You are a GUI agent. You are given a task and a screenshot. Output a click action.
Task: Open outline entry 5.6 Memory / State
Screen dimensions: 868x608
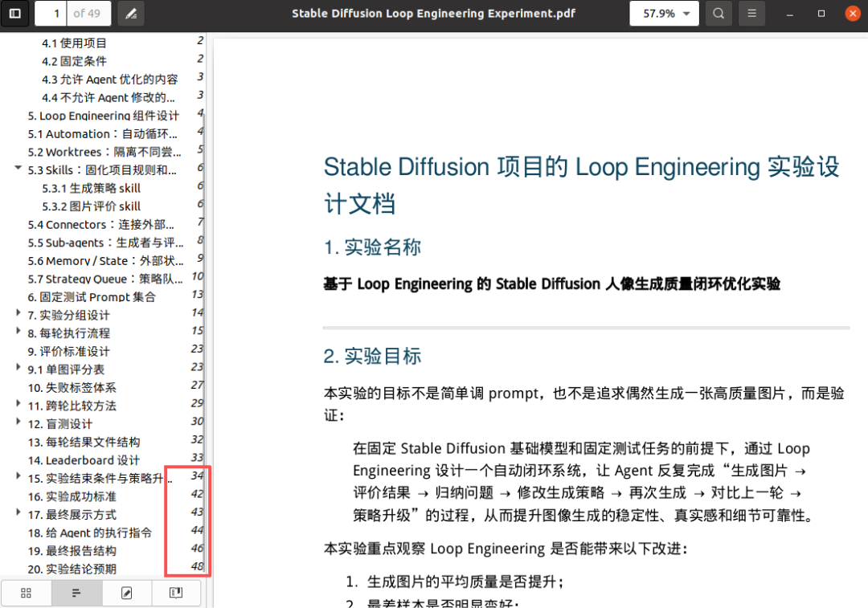point(105,261)
